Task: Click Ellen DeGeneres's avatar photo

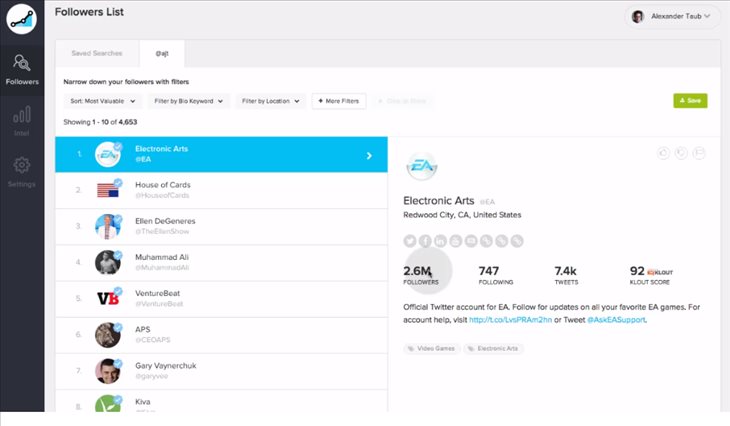Action: point(108,227)
